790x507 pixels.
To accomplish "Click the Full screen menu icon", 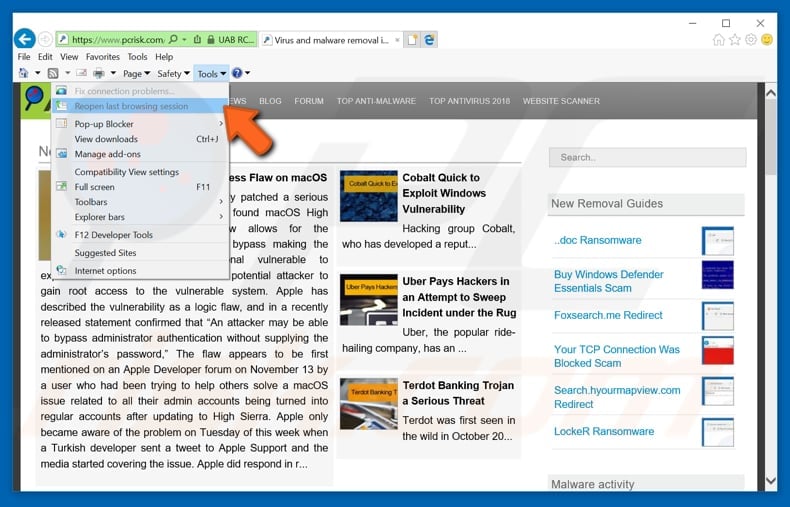I will coord(61,186).
